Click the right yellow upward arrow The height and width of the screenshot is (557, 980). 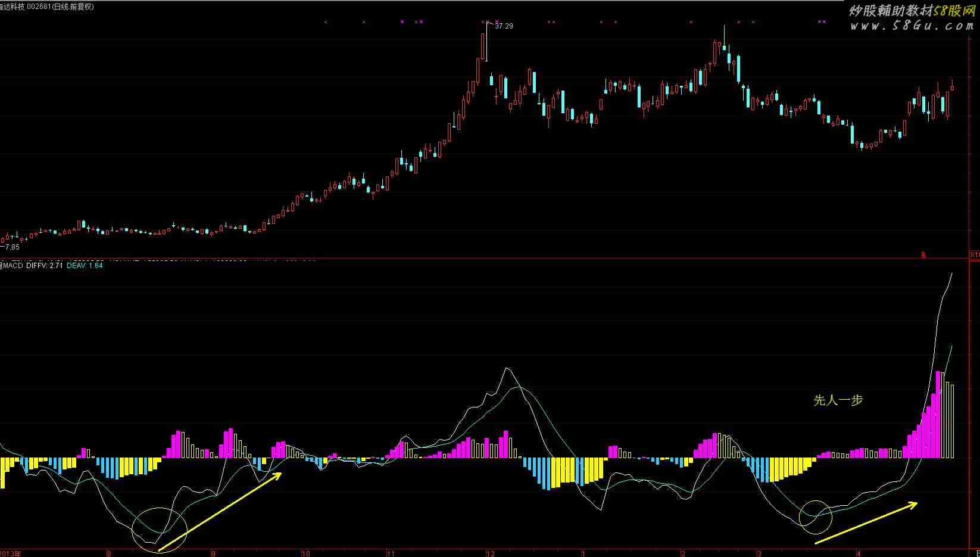click(x=866, y=523)
